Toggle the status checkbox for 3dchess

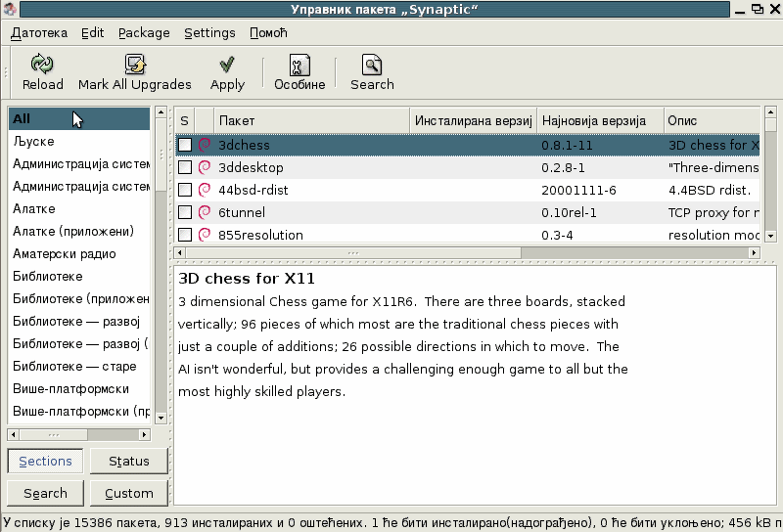point(185,145)
